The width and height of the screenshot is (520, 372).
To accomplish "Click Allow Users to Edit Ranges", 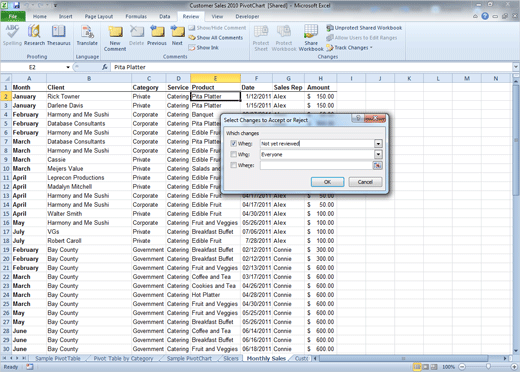I will click(x=362, y=38).
